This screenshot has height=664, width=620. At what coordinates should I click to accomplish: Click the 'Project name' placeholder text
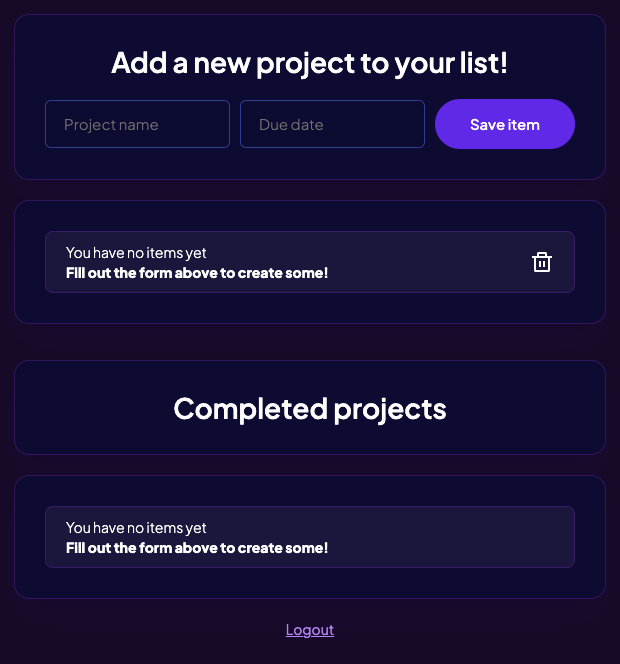pos(111,125)
